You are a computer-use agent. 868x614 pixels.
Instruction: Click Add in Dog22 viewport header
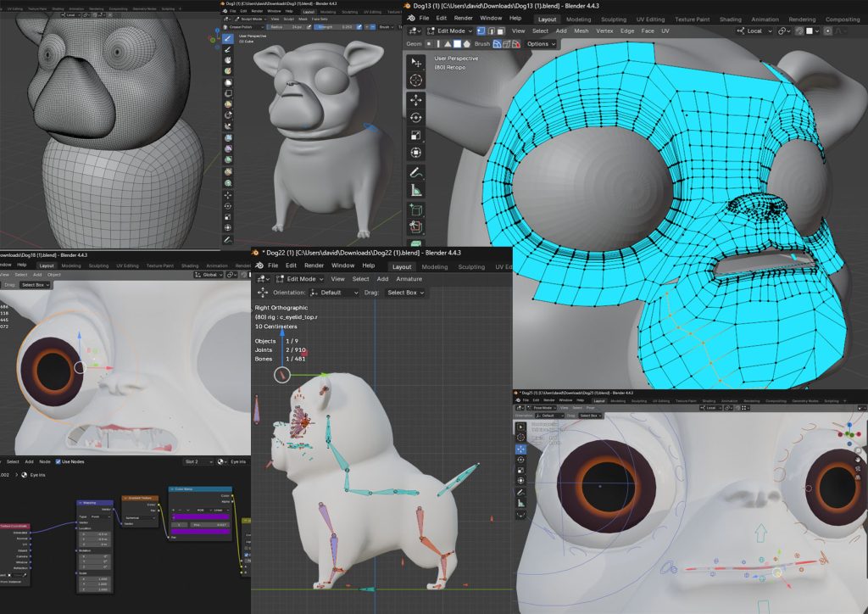tap(382, 279)
